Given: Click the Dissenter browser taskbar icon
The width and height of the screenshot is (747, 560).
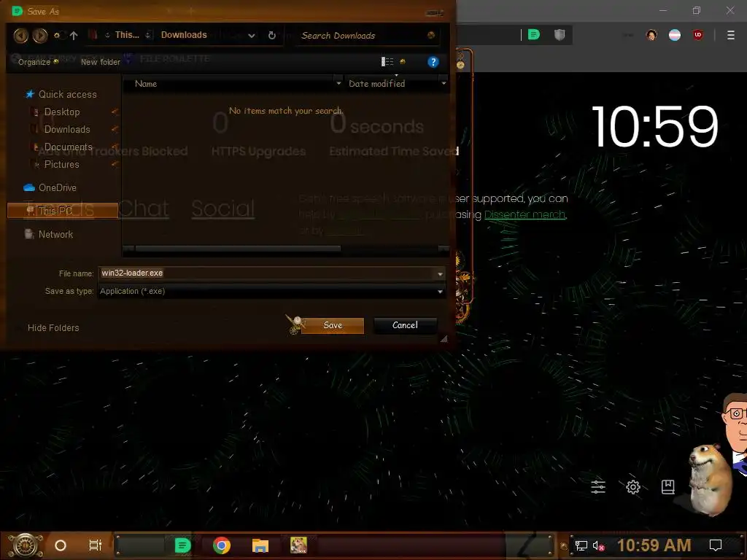Looking at the screenshot, I should tap(182, 545).
